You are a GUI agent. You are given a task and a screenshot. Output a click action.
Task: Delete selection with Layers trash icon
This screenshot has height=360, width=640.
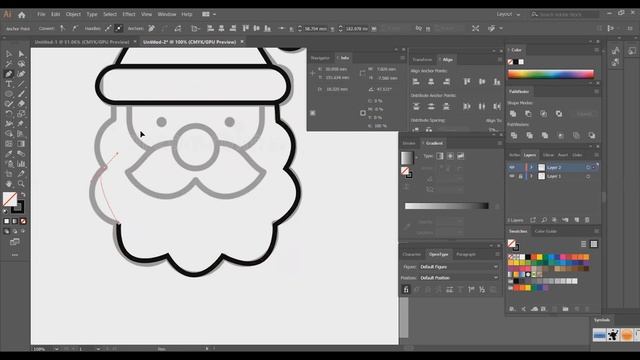tap(587, 220)
